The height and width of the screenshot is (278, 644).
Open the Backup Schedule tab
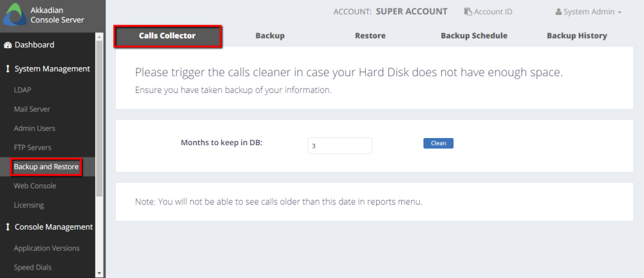474,35
